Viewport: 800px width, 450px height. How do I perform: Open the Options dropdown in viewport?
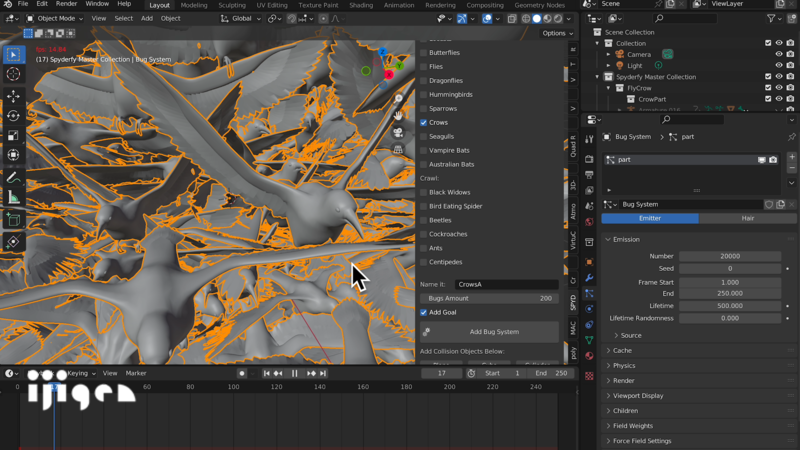(558, 33)
